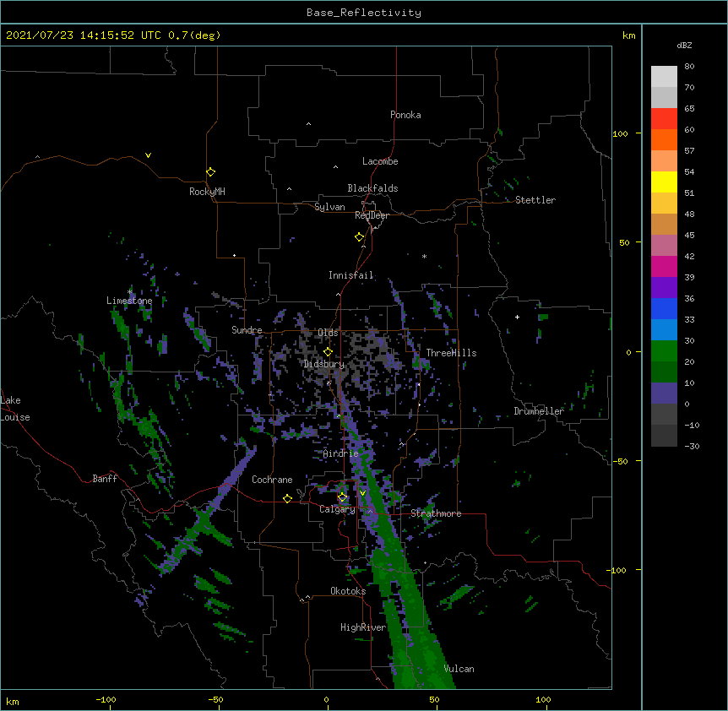Click the Okotoks city label
This screenshot has width=728, height=711.
[348, 591]
